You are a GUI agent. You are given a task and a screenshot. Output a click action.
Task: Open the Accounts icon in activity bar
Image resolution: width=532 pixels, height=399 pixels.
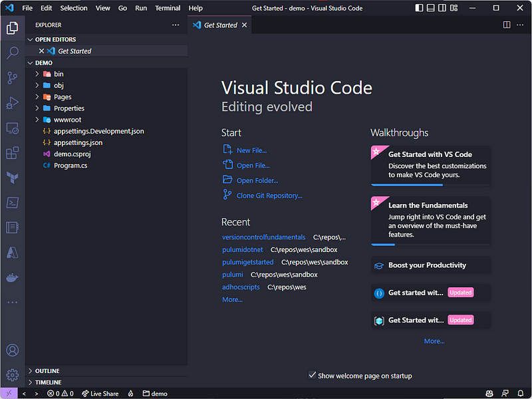pyautogui.click(x=12, y=350)
